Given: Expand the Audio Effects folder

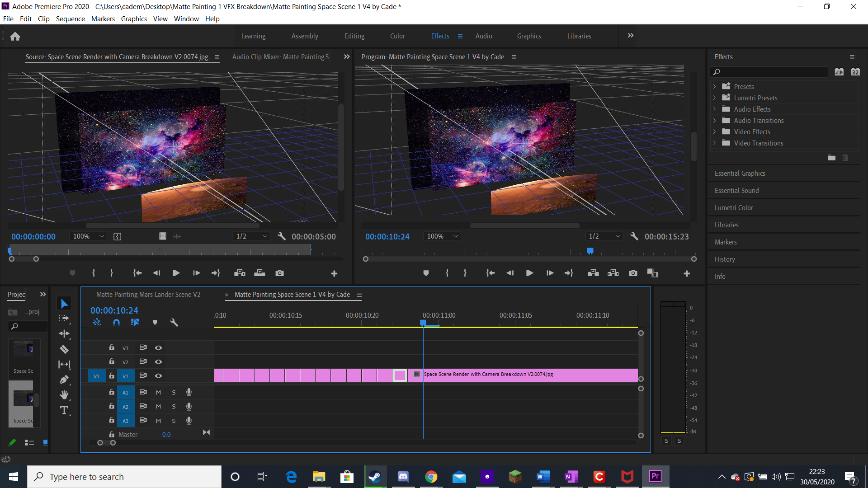Looking at the screenshot, I should pyautogui.click(x=714, y=109).
